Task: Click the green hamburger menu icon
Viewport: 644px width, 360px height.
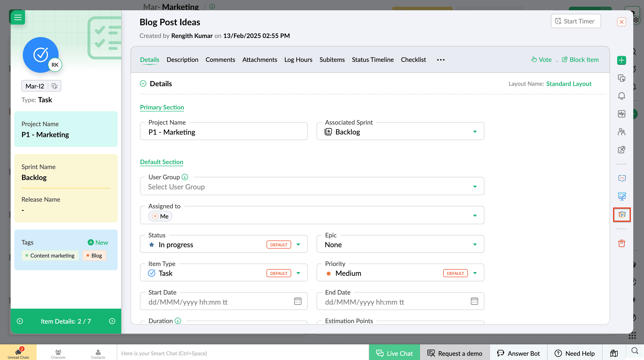Action: [18, 17]
